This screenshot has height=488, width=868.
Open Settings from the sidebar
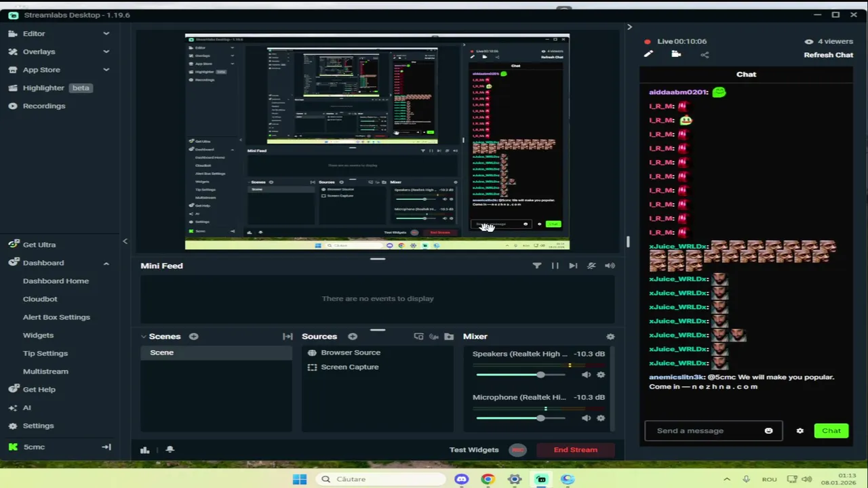coord(38,426)
